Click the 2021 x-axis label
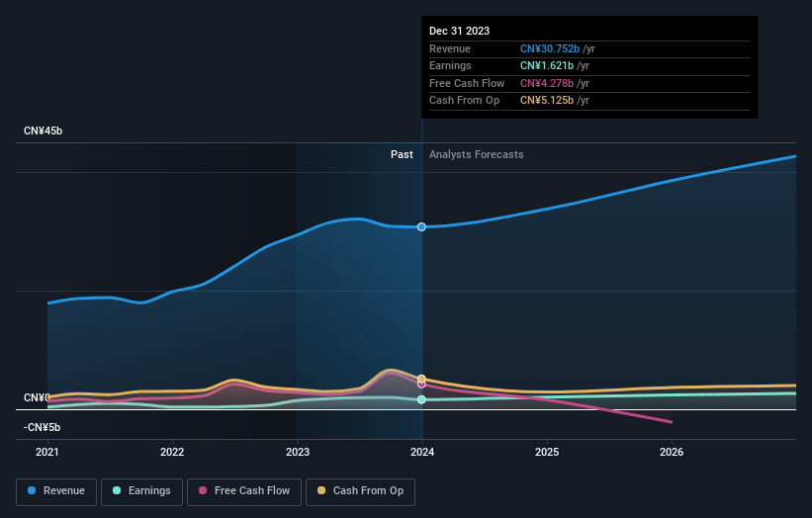 point(47,452)
